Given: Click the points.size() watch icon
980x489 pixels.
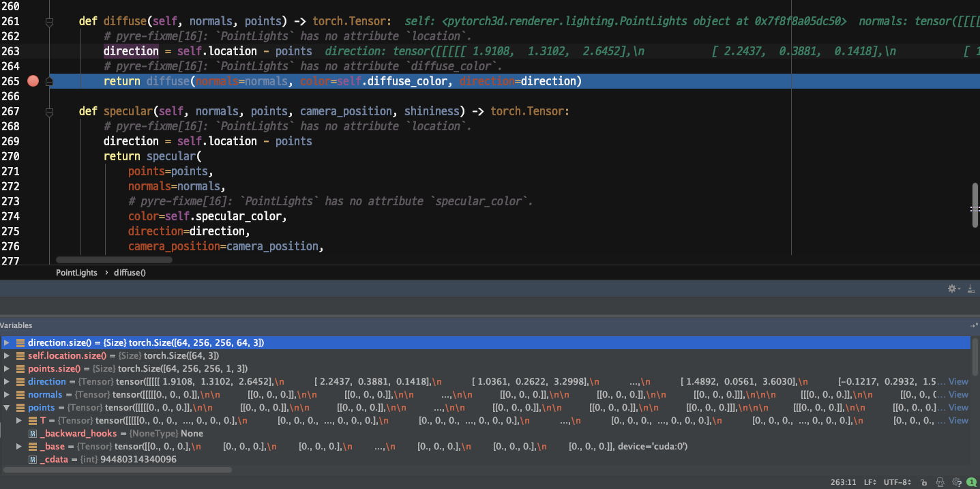Looking at the screenshot, I should click(20, 368).
